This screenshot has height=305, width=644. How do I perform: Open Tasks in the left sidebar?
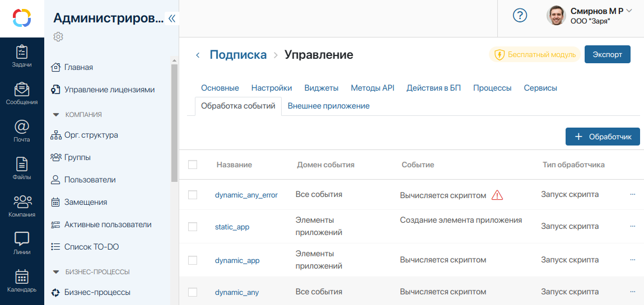22,56
